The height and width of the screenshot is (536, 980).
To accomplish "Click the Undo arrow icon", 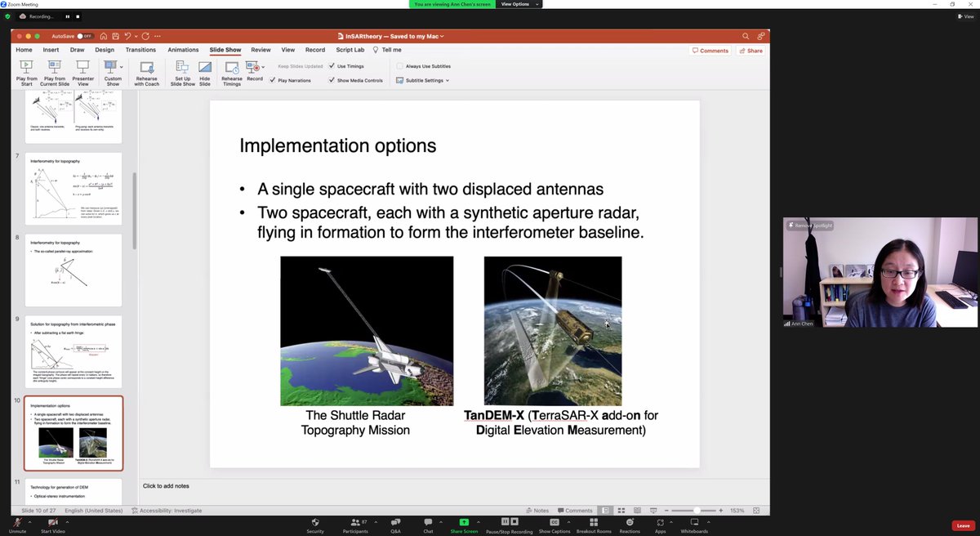I will coord(128,36).
